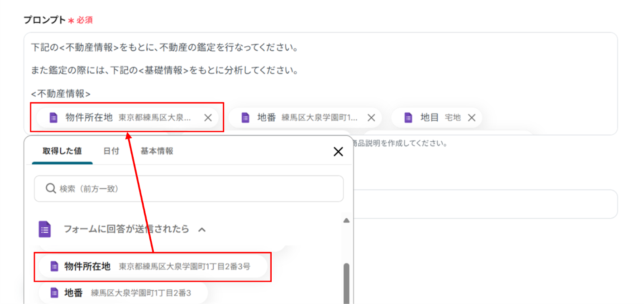Insert the 地番 value from the list
Image resolution: width=644 pixels, height=304 pixels.
click(x=123, y=293)
